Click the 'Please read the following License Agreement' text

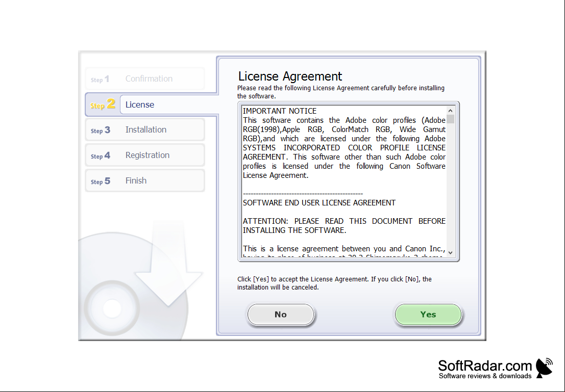pos(341,92)
